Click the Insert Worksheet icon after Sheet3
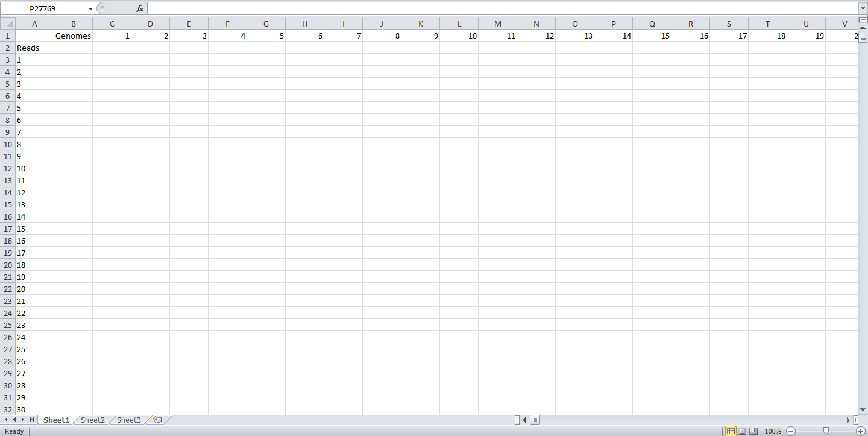Viewport: 868px width, 436px height. pyautogui.click(x=158, y=420)
